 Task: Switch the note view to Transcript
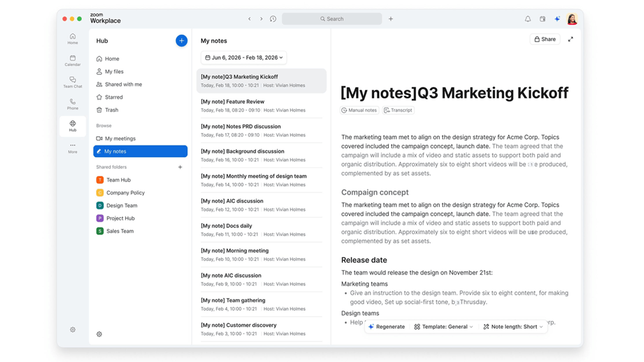click(398, 110)
